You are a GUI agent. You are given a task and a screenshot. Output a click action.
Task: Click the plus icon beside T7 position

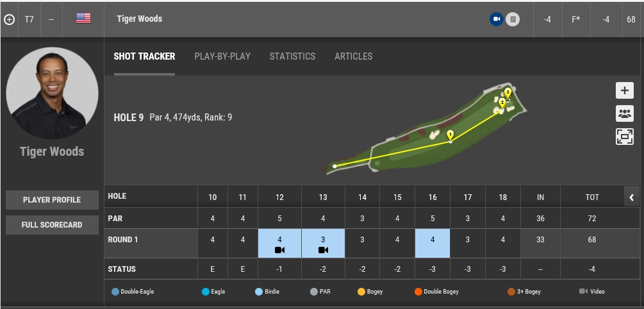tap(9, 19)
